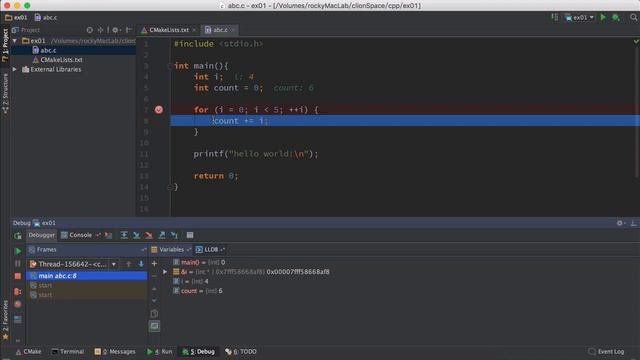Click Run to Cursor icon
The width and height of the screenshot is (640, 360).
[174, 235]
